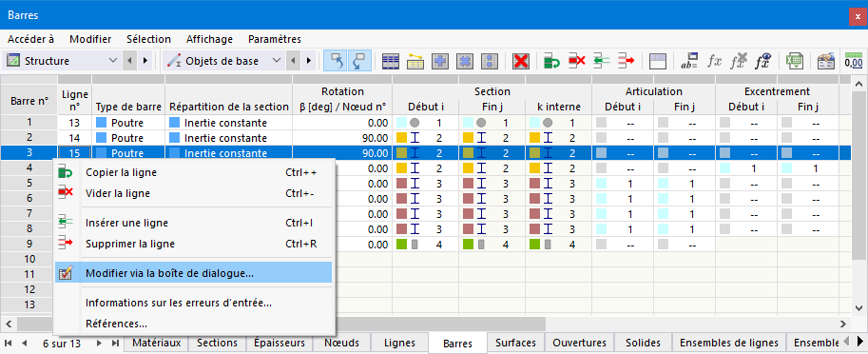Screen dimensions: 868x354
Task: Click the 'ab=' text edit icon
Action: pyautogui.click(x=690, y=61)
